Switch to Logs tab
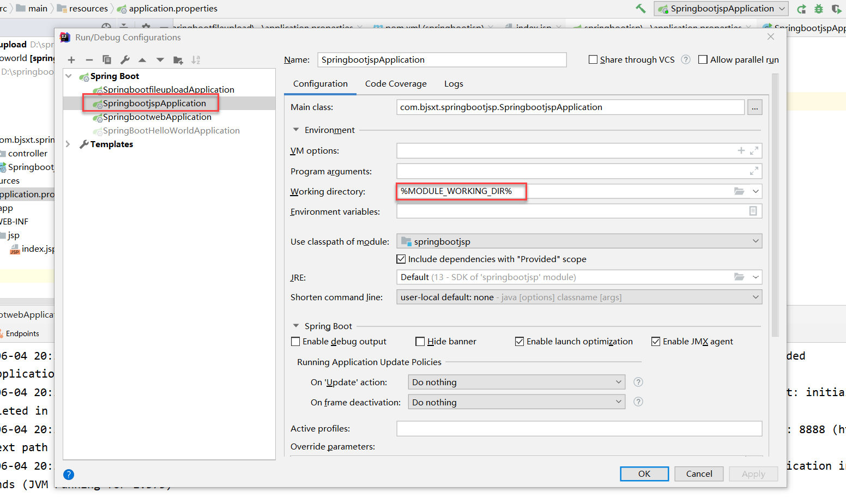 point(454,84)
